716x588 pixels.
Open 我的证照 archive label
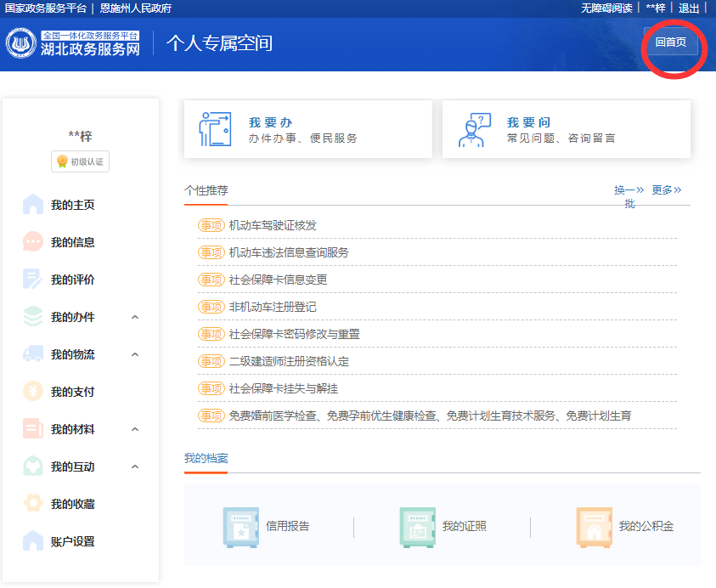tap(465, 526)
